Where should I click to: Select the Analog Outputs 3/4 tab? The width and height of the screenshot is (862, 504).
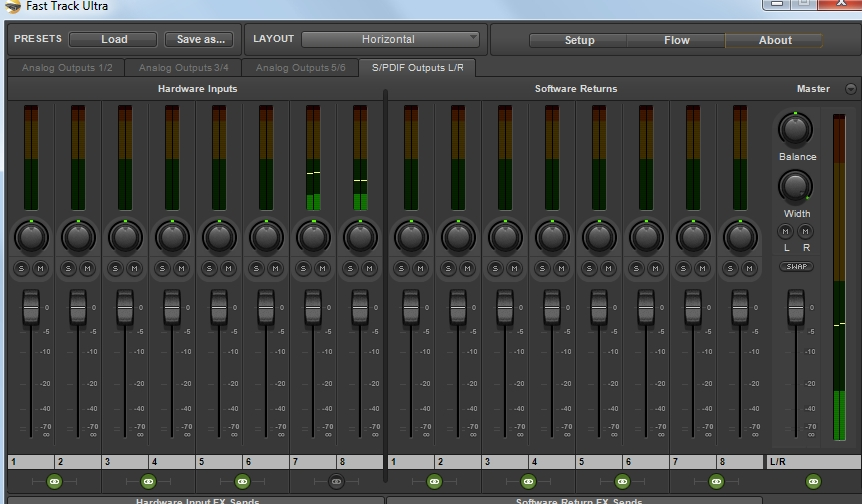[x=184, y=68]
